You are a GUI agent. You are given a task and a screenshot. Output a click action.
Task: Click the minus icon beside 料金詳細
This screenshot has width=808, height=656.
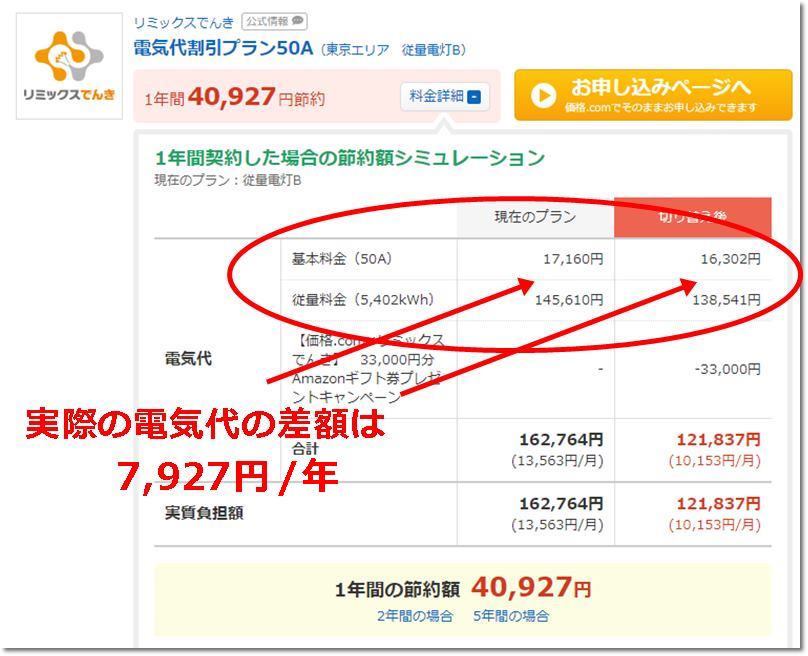(x=475, y=97)
